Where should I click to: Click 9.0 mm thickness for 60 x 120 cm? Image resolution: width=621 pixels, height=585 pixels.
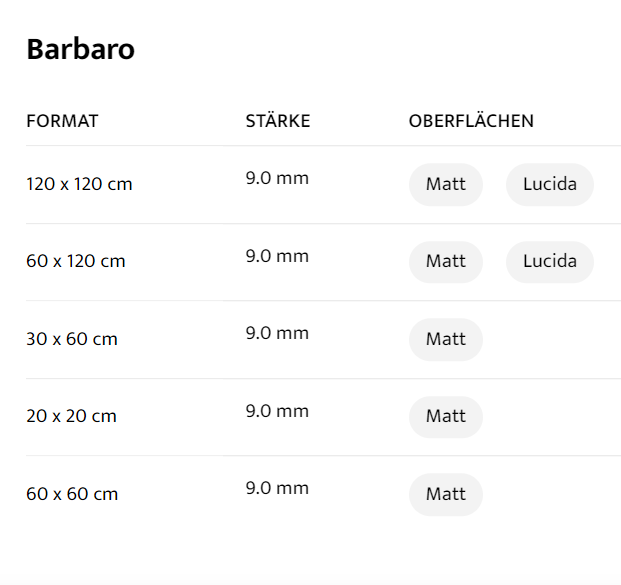coord(277,256)
